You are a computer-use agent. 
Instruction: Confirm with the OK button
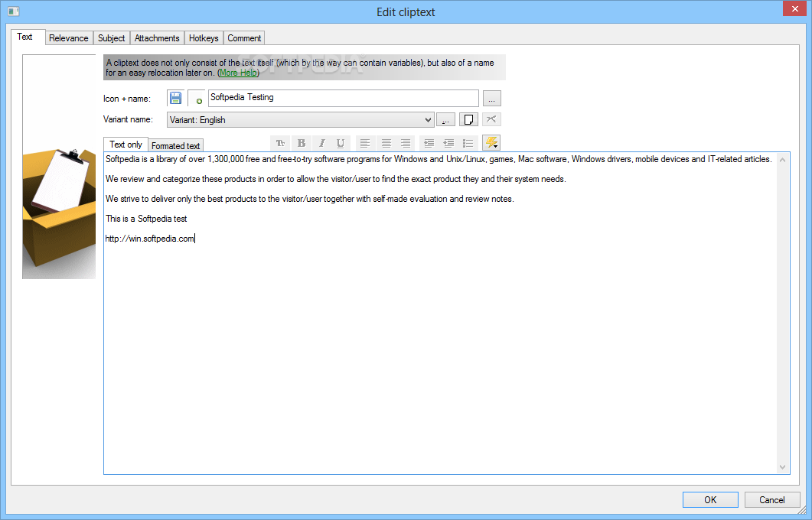710,500
